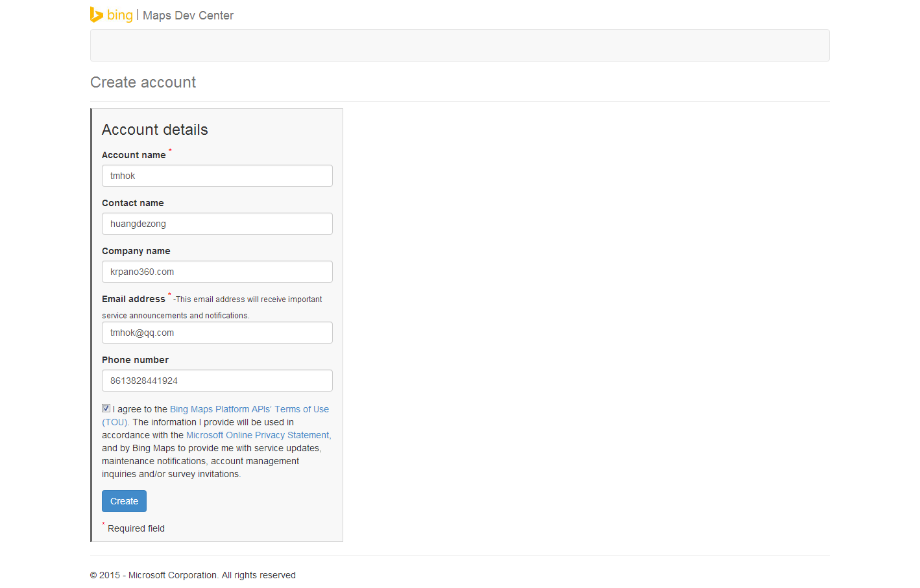The height and width of the screenshot is (588, 920).
Task: Focus the Account name field containing tmhok
Action: (217, 176)
